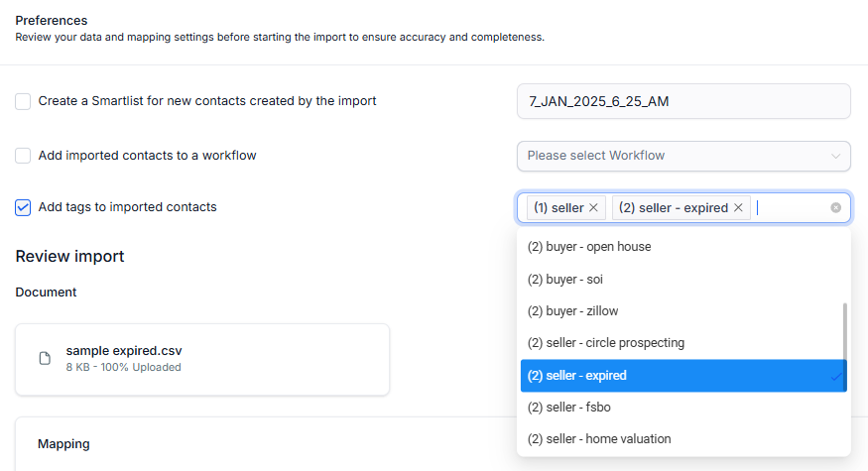This screenshot has width=868, height=471.
Task: Clear all selected tags with the circular X icon
Action: click(x=836, y=208)
